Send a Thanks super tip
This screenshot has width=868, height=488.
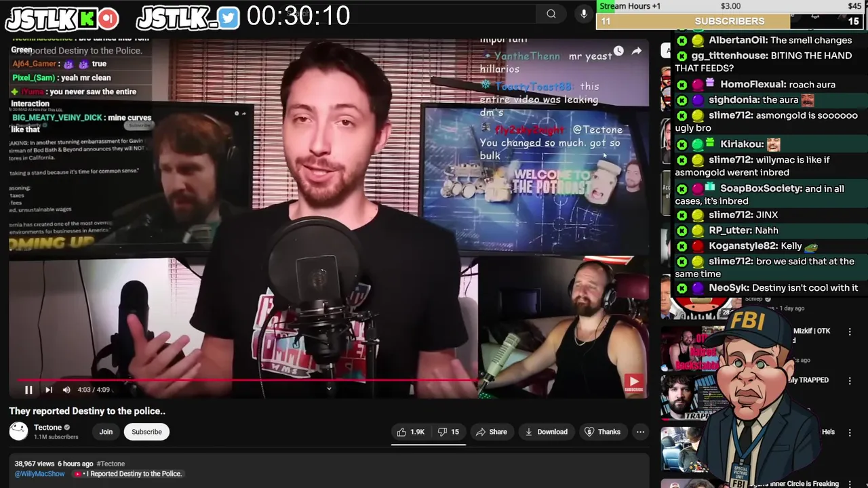click(603, 432)
